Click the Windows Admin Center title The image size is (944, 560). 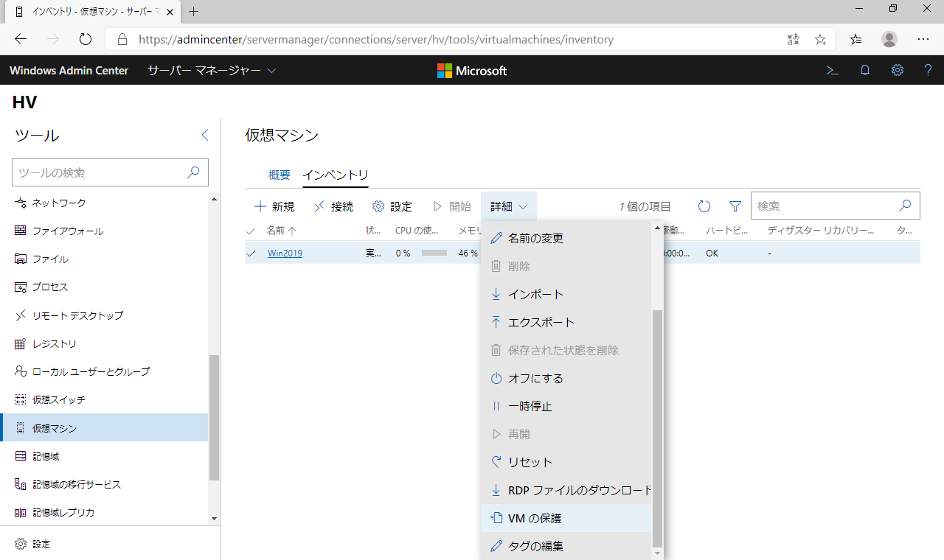tap(69, 71)
